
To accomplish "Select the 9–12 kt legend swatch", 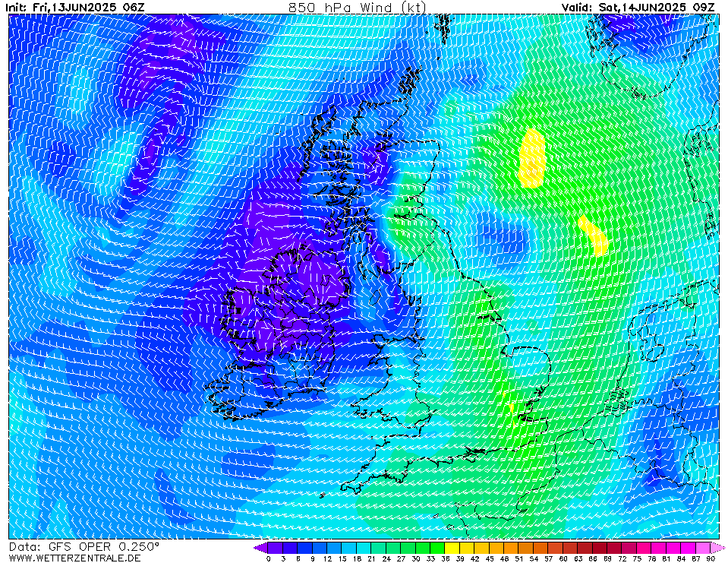I will (x=320, y=548).
